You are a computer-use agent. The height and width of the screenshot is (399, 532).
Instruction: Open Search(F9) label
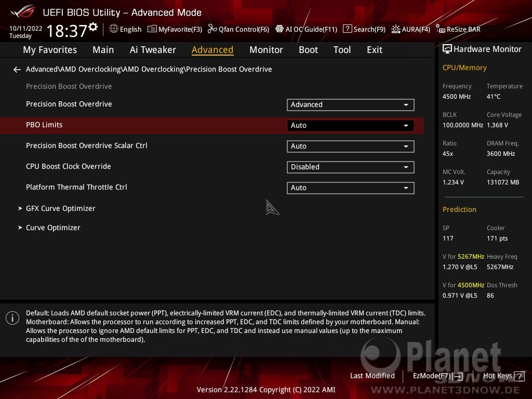[x=369, y=30]
